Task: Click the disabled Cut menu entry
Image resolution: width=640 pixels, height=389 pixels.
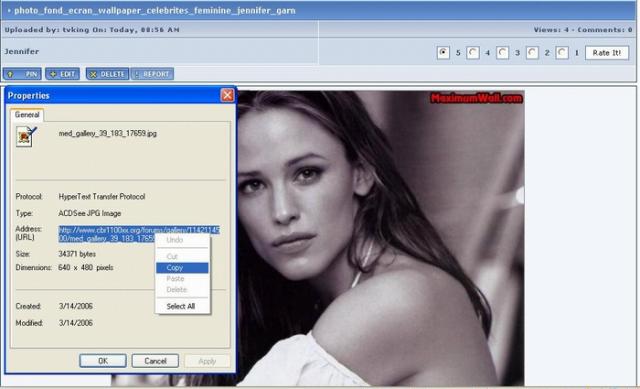Action: 182,256
